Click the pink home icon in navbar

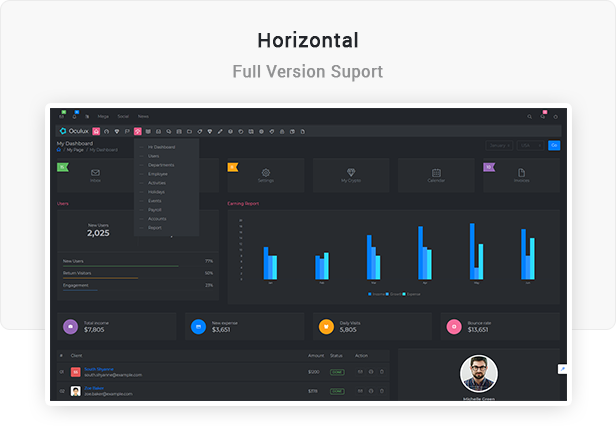[96, 131]
